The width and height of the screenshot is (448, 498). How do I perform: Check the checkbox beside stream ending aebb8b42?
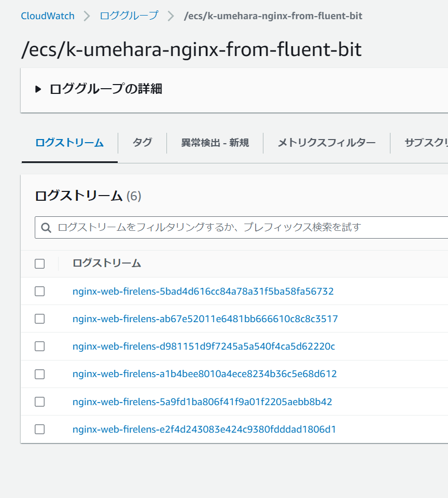pyautogui.click(x=39, y=402)
